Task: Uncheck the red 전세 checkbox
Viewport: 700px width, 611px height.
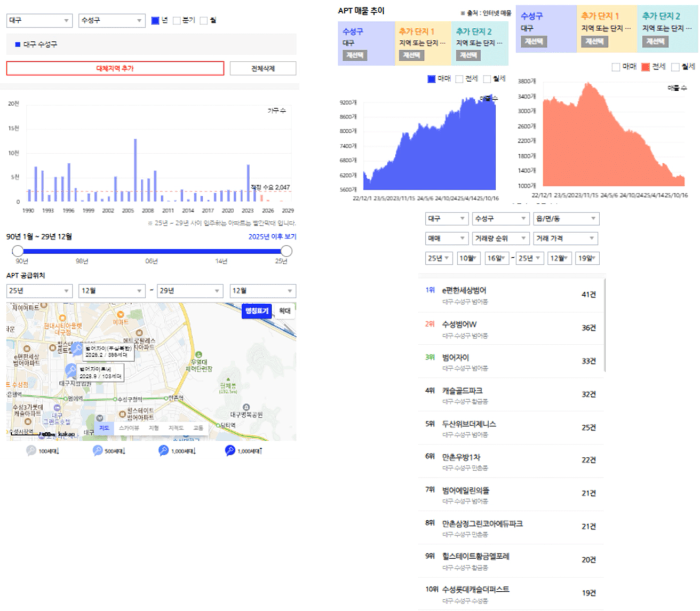Action: (x=646, y=67)
